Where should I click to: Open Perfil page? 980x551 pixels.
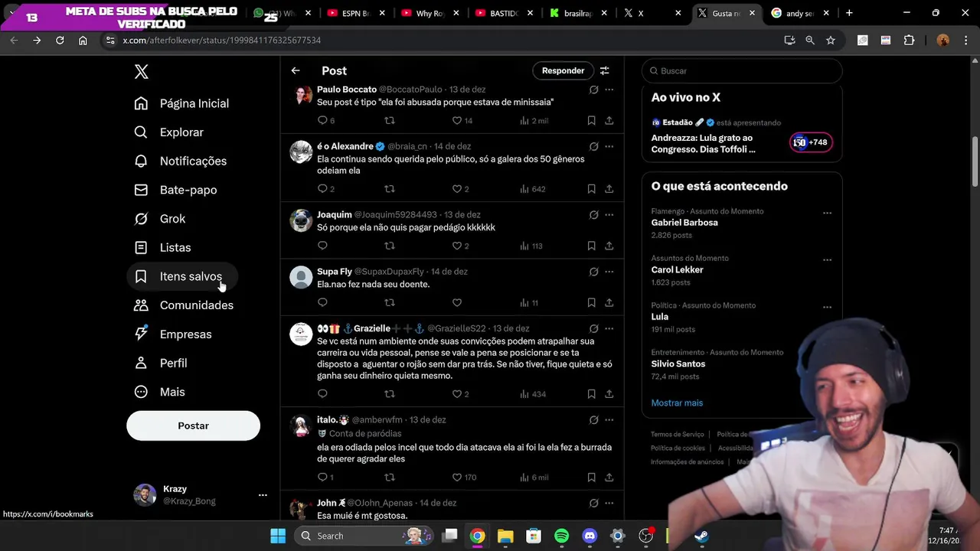pos(161,363)
